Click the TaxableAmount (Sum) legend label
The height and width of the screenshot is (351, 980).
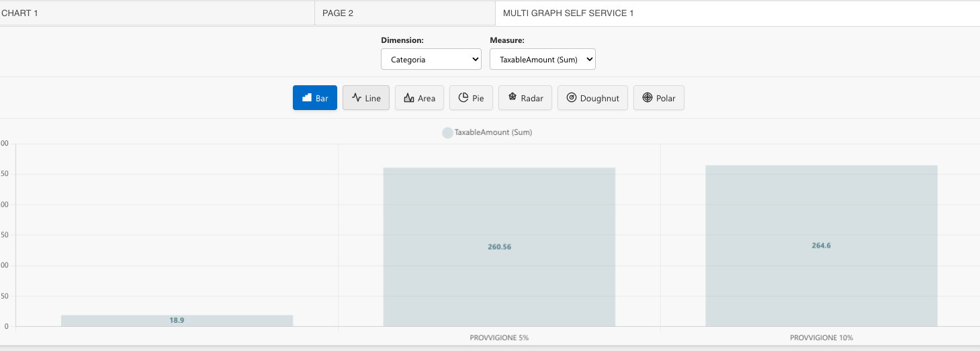pyautogui.click(x=493, y=133)
